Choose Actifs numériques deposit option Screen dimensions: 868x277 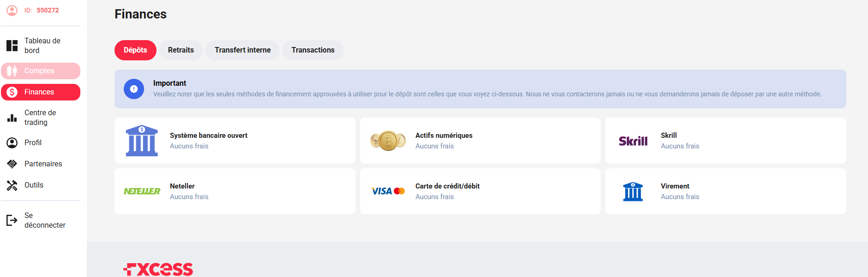(x=480, y=141)
